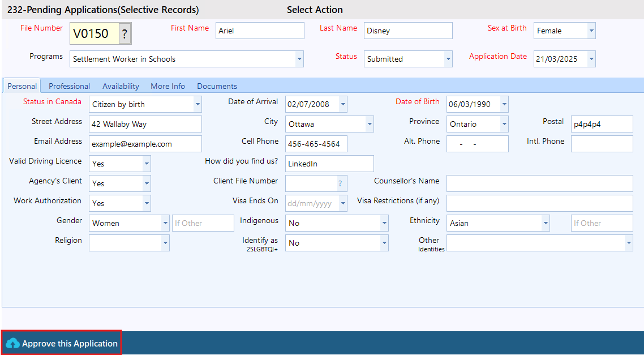Open the More Info tab

click(x=168, y=86)
